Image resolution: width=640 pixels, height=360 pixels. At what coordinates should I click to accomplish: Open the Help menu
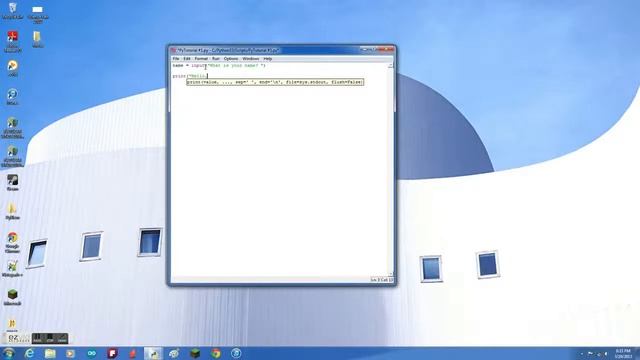[x=268, y=59]
